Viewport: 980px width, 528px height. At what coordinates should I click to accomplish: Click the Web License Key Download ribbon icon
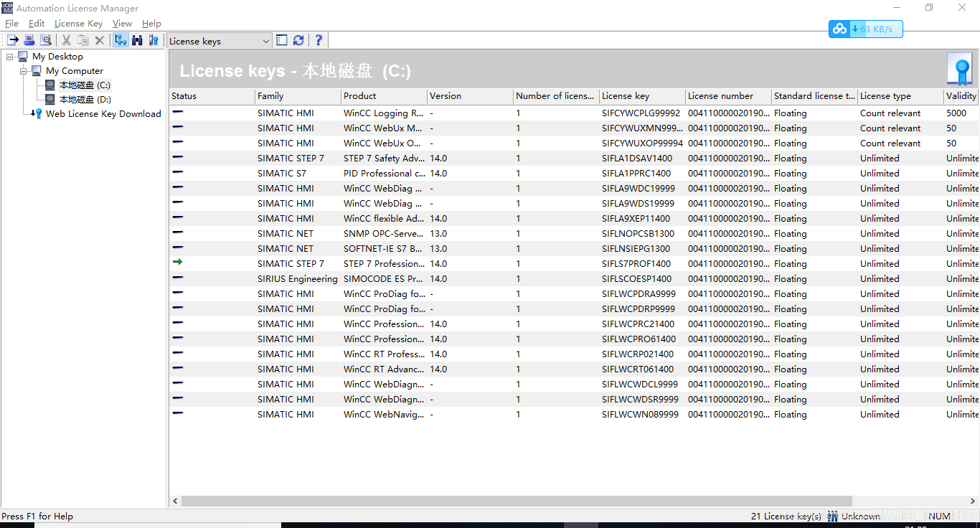point(37,114)
